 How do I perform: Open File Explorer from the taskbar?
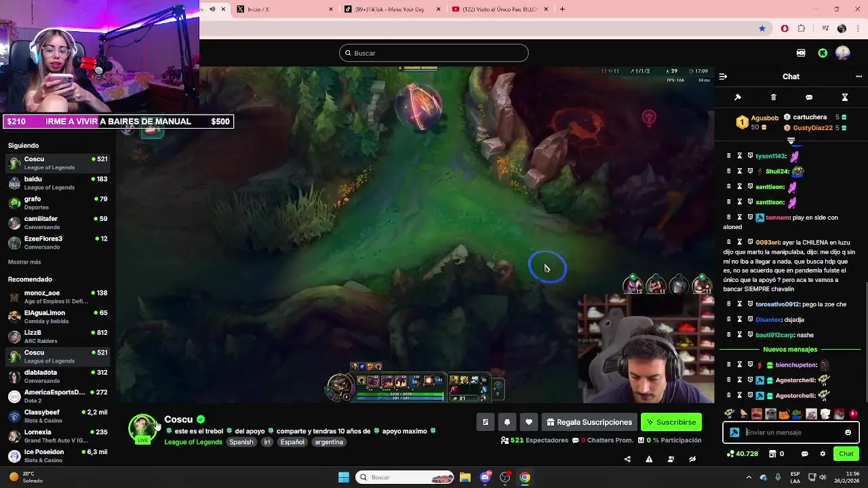pos(465,477)
